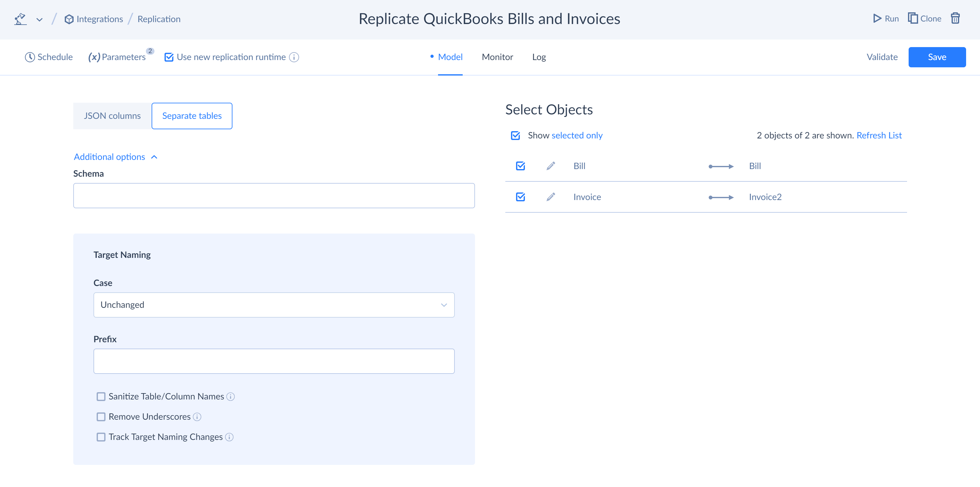This screenshot has height=487, width=980.
Task: Uncheck the Bill object checkbox
Action: pos(520,166)
